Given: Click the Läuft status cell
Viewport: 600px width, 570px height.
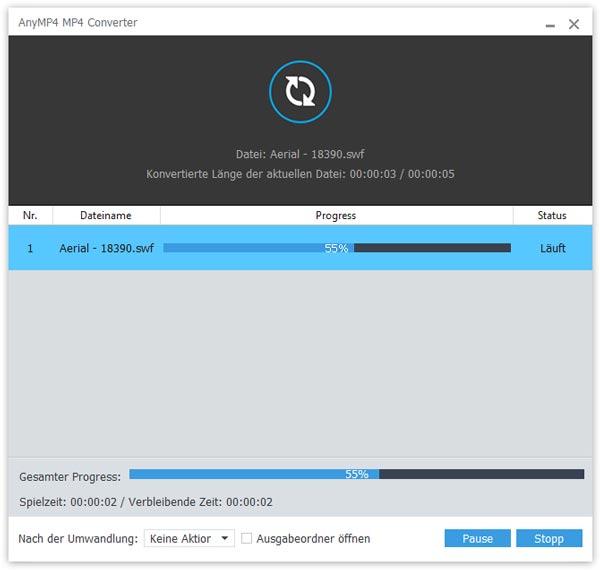Looking at the screenshot, I should pos(552,248).
